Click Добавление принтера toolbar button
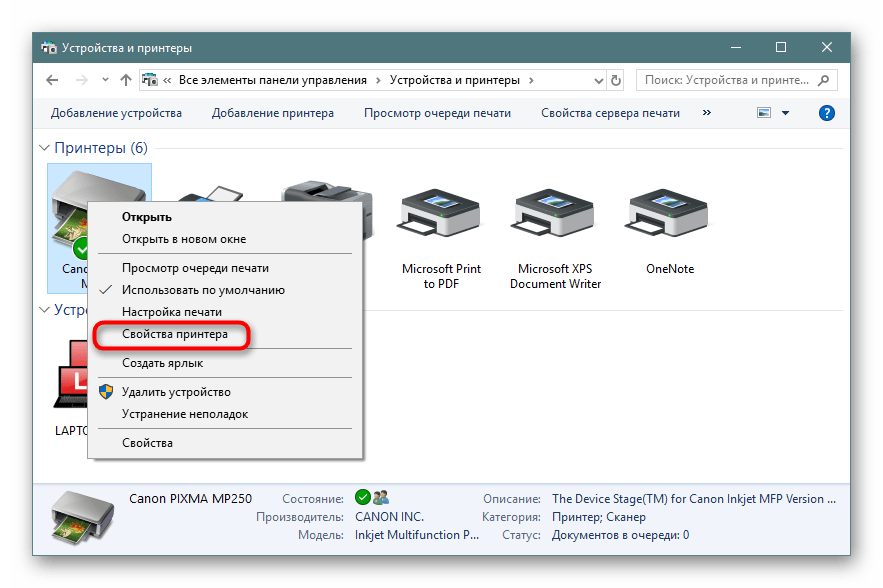The width and height of the screenshot is (883, 588). 273,113
